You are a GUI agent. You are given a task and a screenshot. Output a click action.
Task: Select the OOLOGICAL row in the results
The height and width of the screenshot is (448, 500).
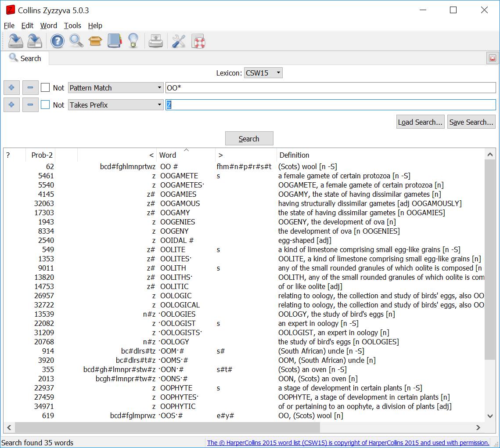pos(244,305)
